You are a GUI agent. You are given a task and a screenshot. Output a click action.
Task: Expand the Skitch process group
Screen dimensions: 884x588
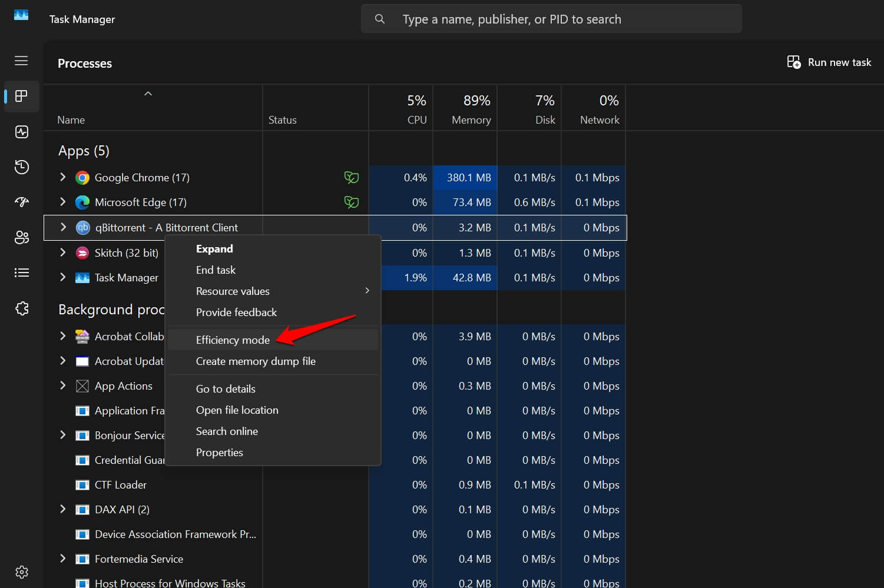62,252
